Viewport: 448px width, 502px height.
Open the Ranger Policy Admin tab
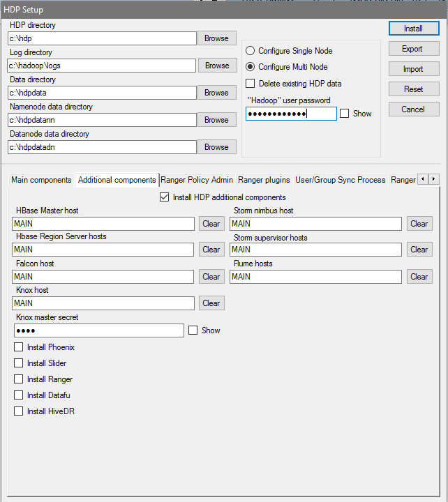point(197,180)
